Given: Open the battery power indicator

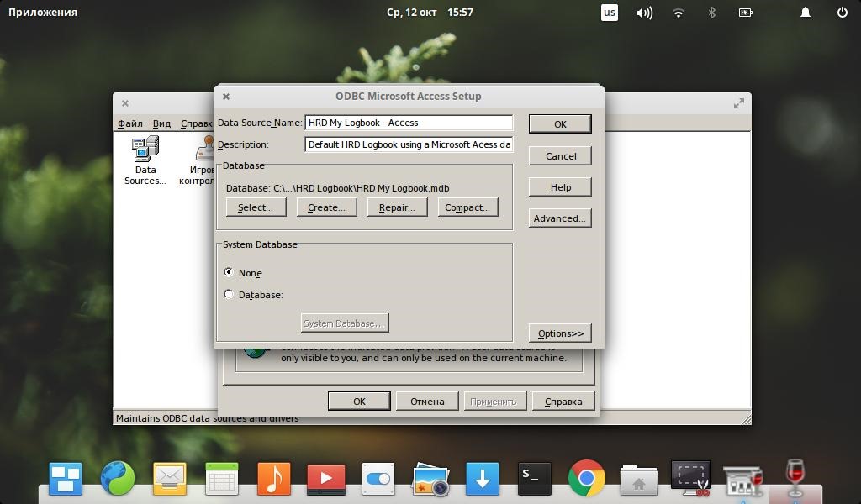Looking at the screenshot, I should [x=746, y=12].
